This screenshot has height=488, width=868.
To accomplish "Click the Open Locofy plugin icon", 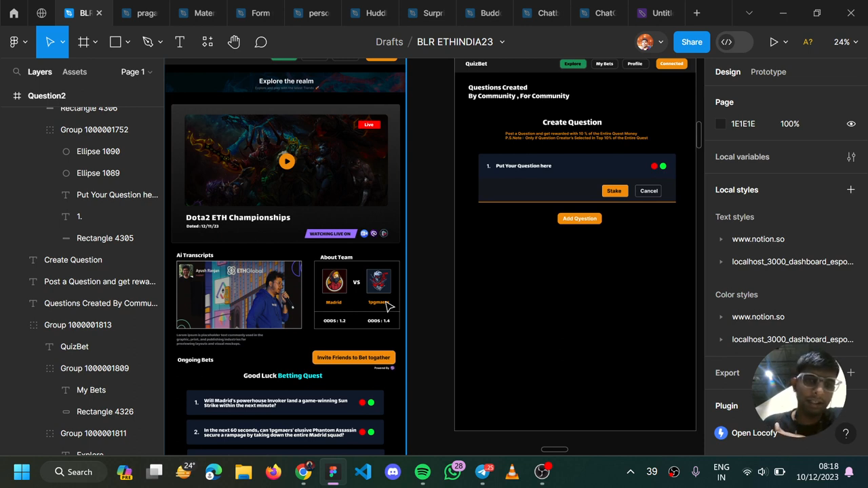I will pyautogui.click(x=721, y=432).
